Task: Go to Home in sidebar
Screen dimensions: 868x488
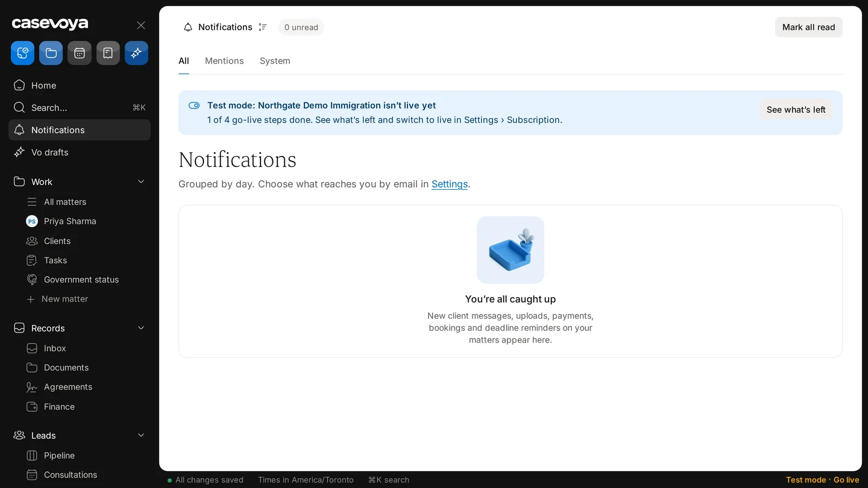Action: pos(80,86)
